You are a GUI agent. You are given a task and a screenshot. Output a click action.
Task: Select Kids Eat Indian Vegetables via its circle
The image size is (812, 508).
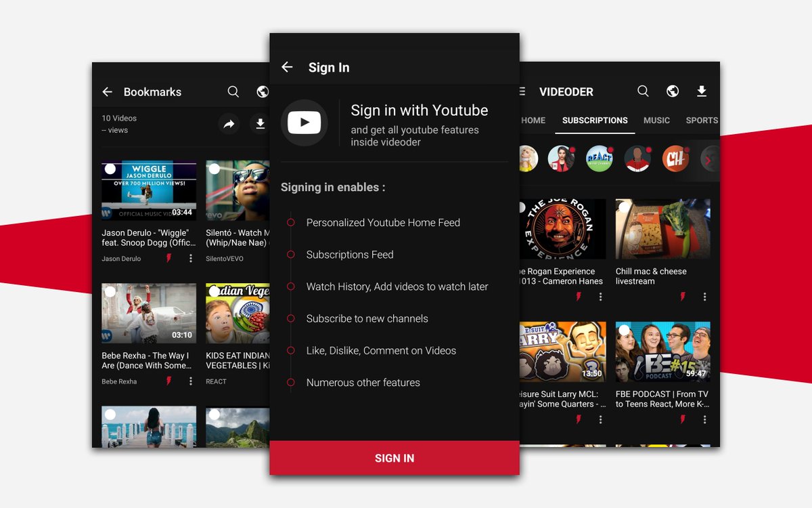click(214, 291)
